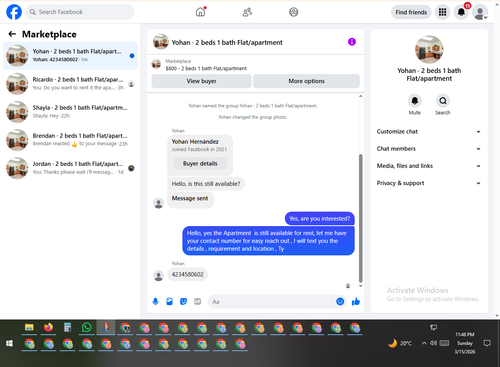Open Buyer details for Yohan Hernández
The width and height of the screenshot is (500, 367).
pos(200,163)
